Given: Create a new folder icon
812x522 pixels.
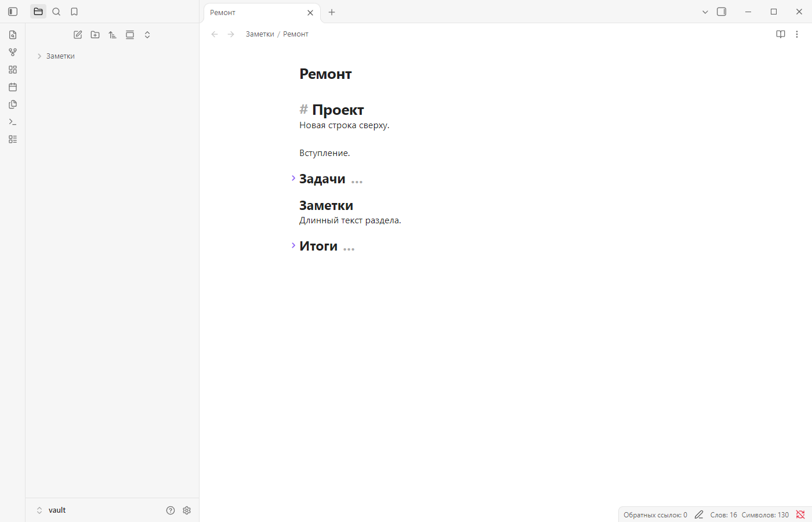Looking at the screenshot, I should [x=95, y=35].
